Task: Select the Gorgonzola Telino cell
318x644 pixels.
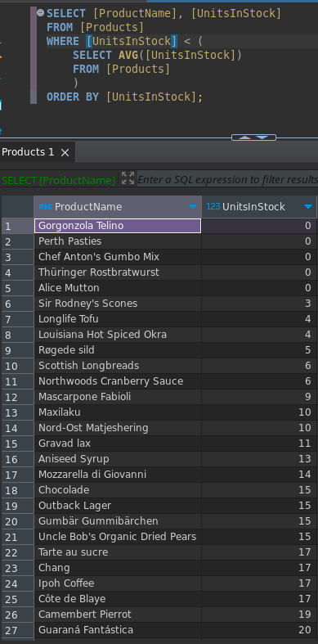Action: pos(118,226)
